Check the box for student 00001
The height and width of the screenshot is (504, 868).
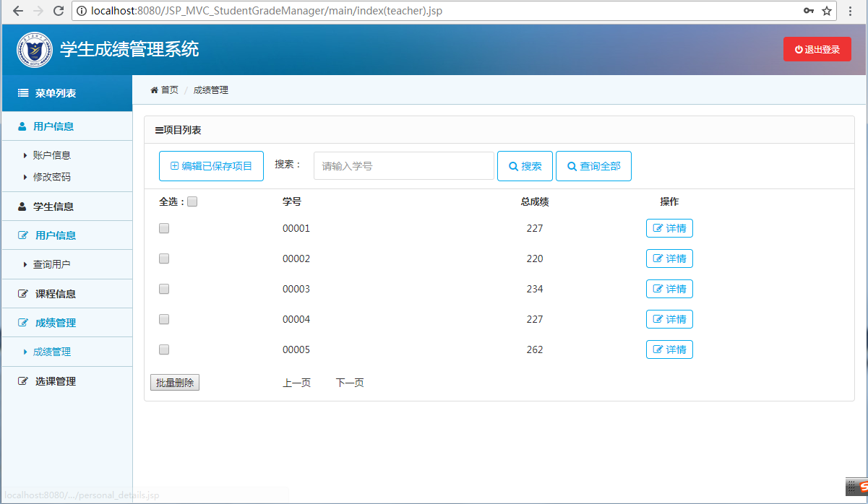(164, 228)
